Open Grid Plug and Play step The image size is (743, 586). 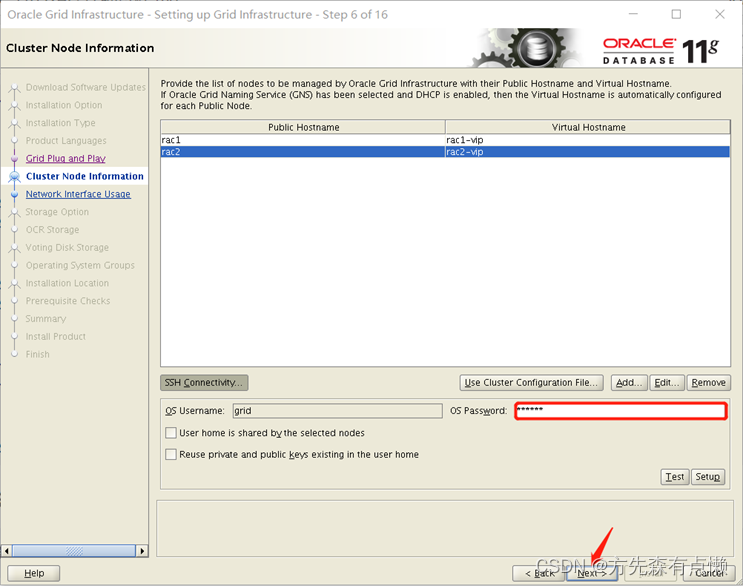coord(66,159)
